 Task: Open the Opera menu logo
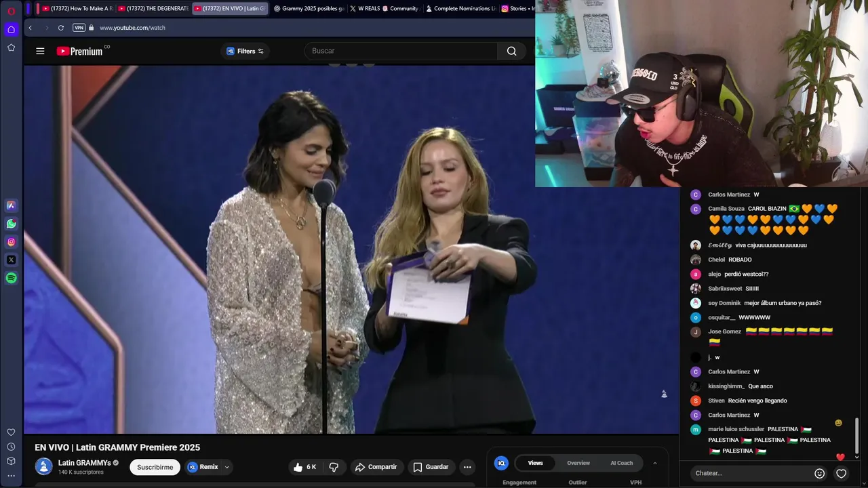point(11,11)
